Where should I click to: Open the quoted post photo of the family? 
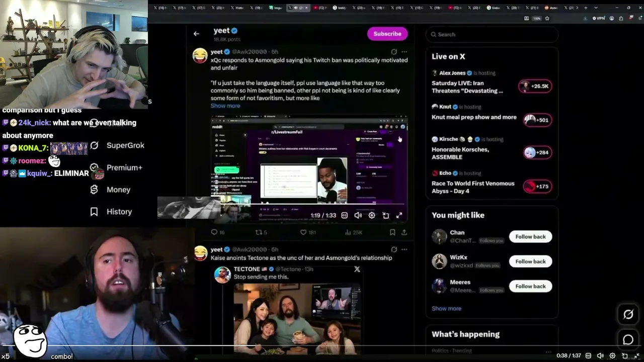[297, 320]
